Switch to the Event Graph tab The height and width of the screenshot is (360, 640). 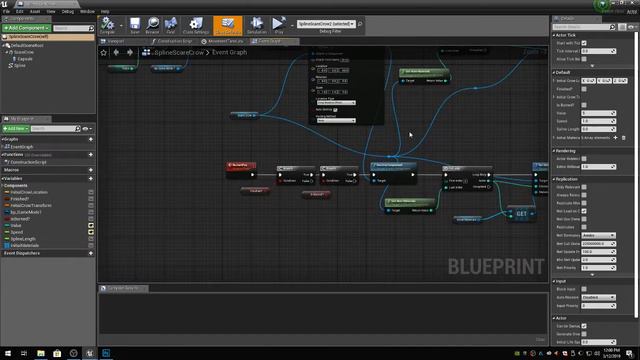point(270,41)
